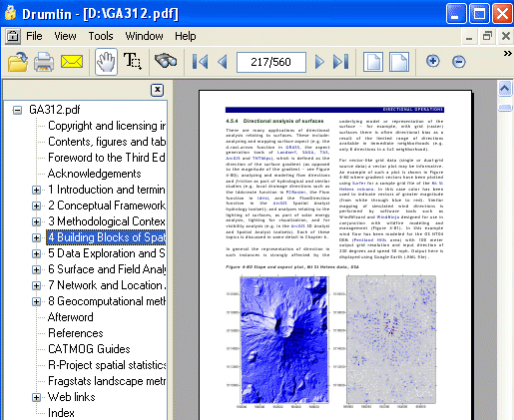Close the bookmarks panel
The image size is (514, 420).
pyautogui.click(x=158, y=90)
